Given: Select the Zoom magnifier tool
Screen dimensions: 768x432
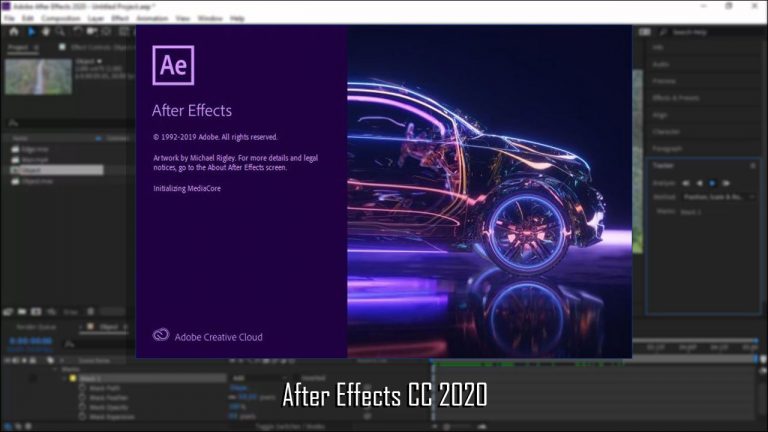Looking at the screenshot, I should click(58, 31).
